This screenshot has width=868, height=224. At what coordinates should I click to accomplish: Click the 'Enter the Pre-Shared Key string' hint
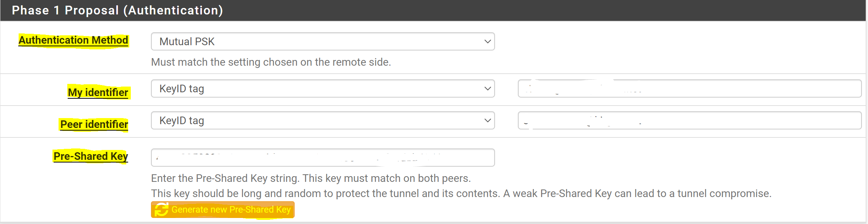coord(311,178)
